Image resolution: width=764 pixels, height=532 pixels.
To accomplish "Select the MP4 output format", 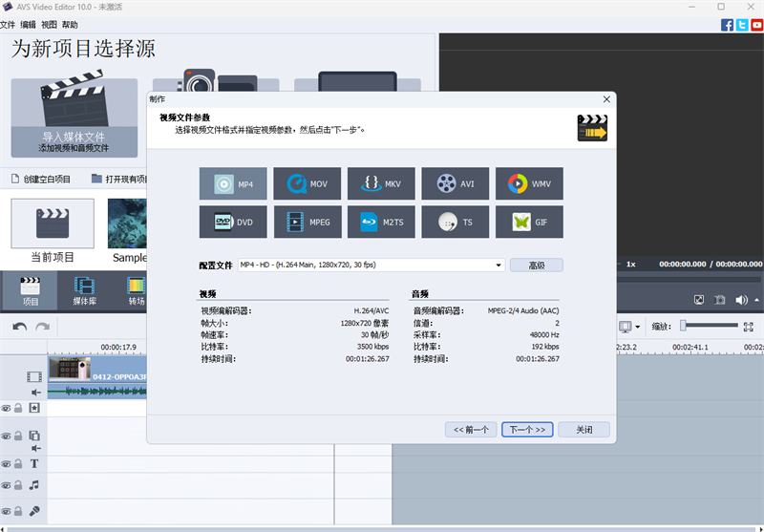I will [x=233, y=183].
